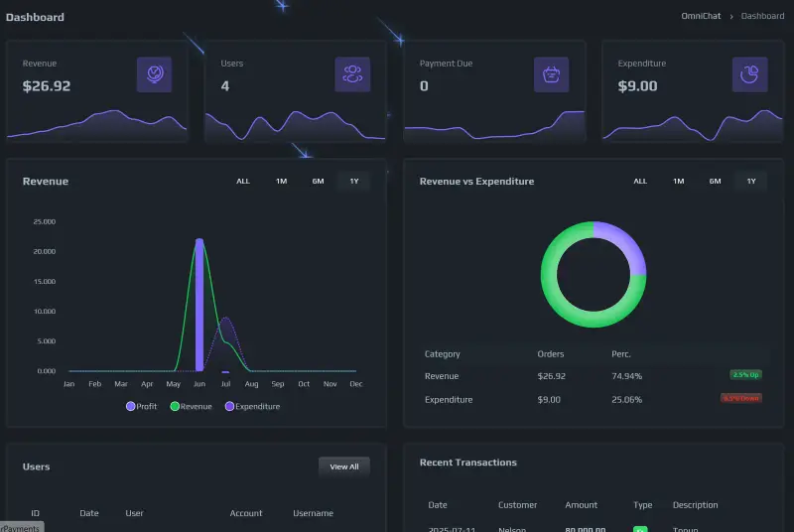794x532 pixels.
Task: Click the 74.94% revenue percentage
Action: [627, 376]
